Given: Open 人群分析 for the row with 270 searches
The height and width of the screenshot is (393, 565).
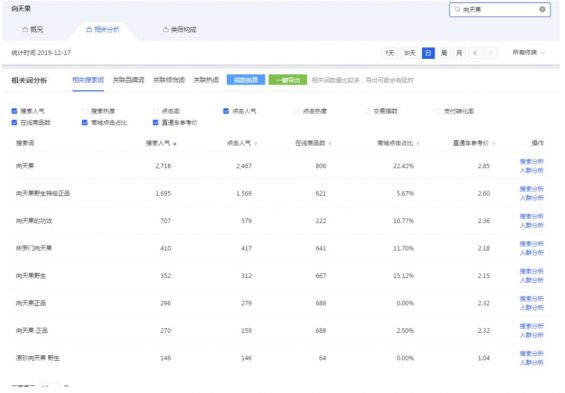Looking at the screenshot, I should pos(531,335).
